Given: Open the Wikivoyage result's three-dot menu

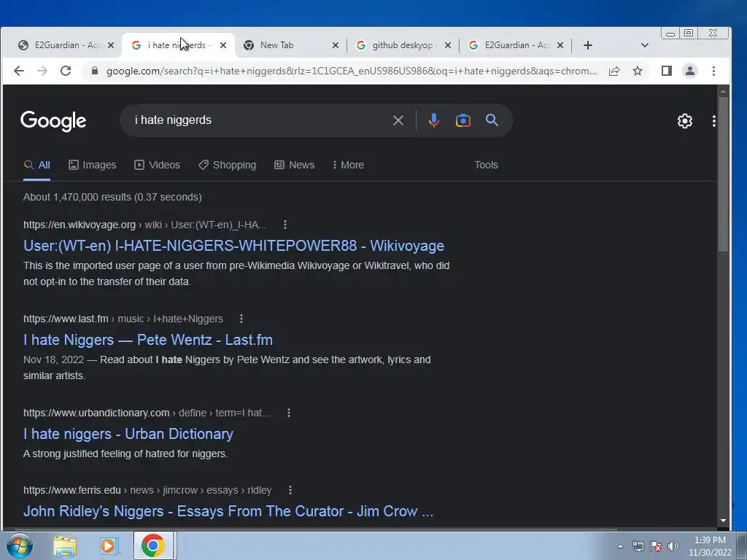Looking at the screenshot, I should tap(285, 225).
